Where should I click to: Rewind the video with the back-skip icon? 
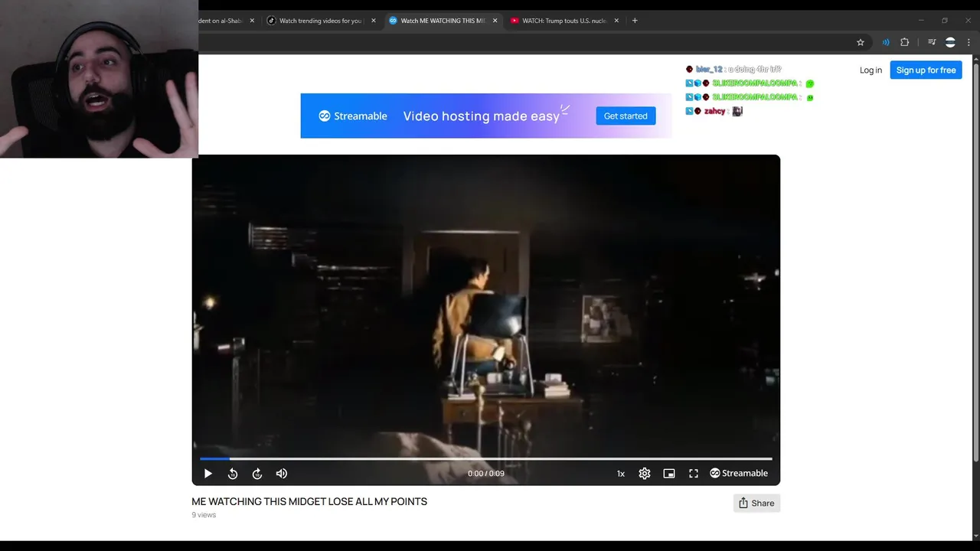233,474
